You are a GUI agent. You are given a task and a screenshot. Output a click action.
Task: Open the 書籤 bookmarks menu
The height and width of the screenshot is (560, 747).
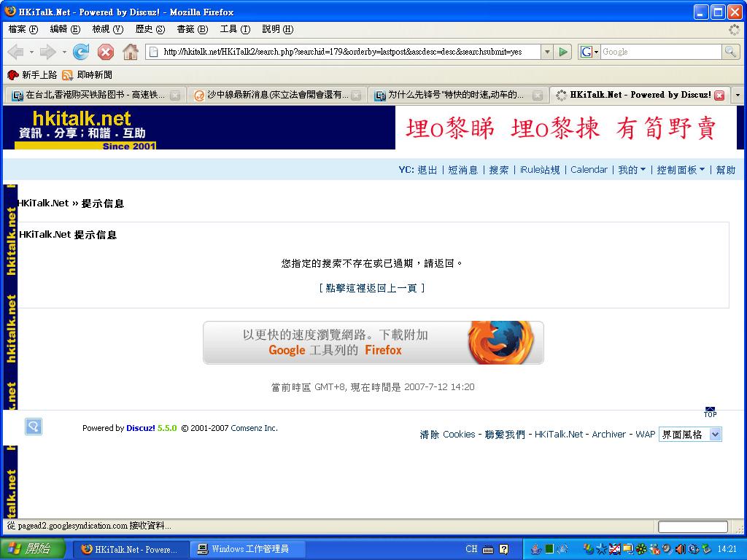click(x=192, y=29)
